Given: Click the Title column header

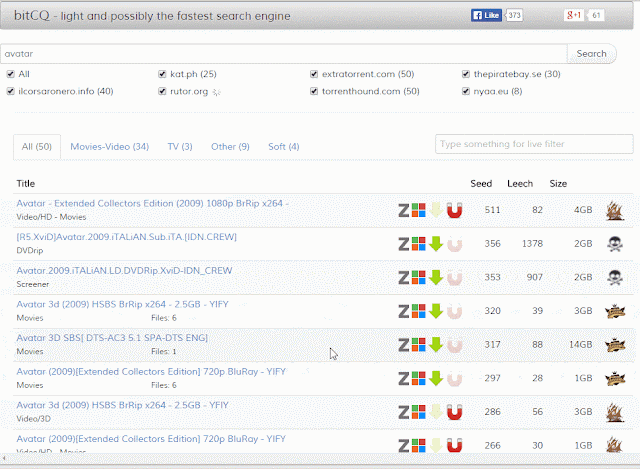Looking at the screenshot, I should (26, 184).
